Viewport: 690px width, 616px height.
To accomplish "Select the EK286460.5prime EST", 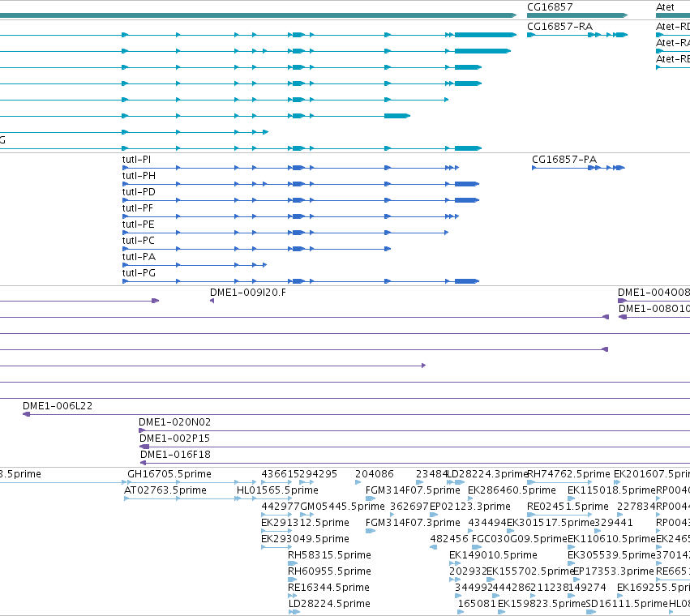I will [470, 499].
